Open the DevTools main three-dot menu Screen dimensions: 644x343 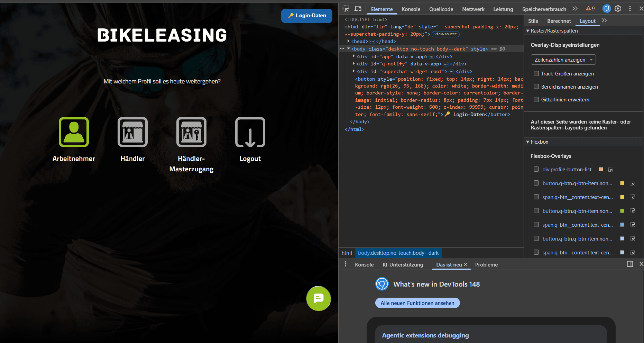pyautogui.click(x=630, y=9)
